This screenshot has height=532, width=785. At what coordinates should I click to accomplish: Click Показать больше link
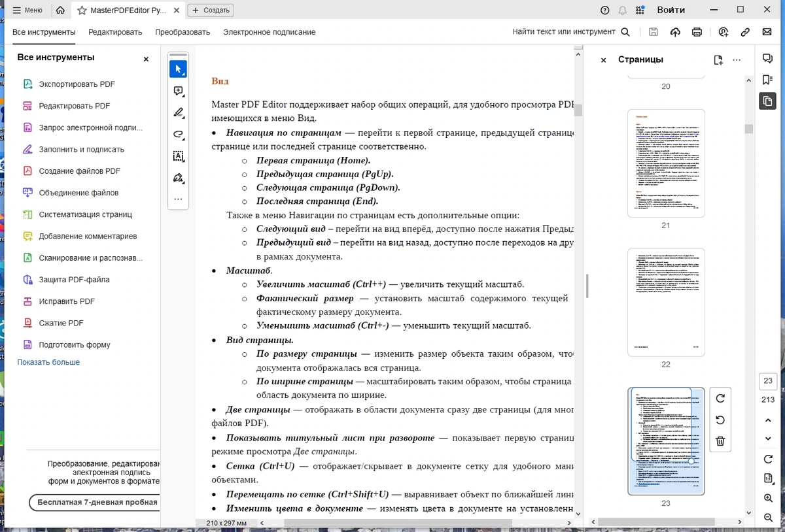coord(48,362)
